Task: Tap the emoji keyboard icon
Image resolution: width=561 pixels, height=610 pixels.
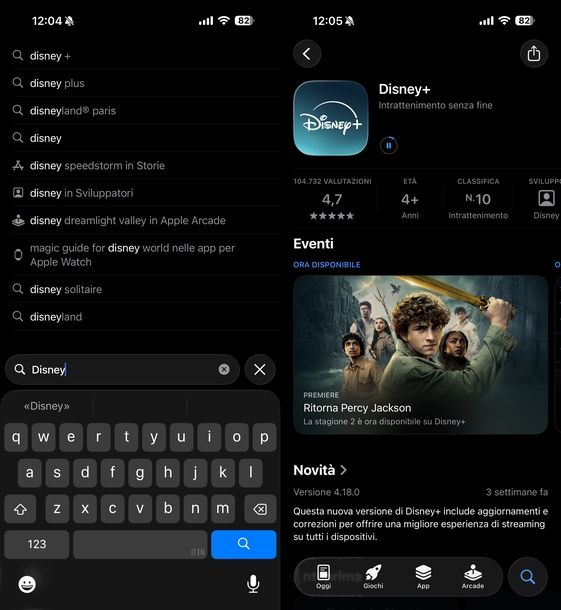Action: (27, 584)
